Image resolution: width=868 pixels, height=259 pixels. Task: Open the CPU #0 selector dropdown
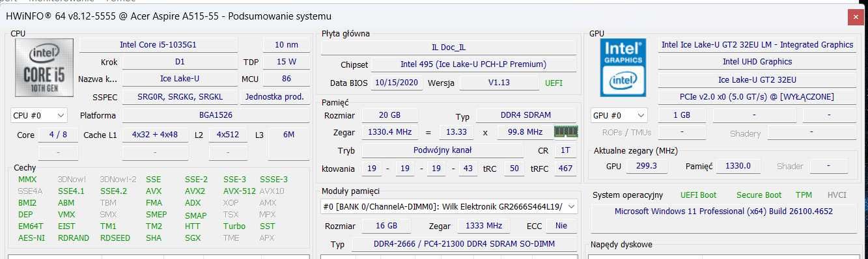click(x=39, y=115)
